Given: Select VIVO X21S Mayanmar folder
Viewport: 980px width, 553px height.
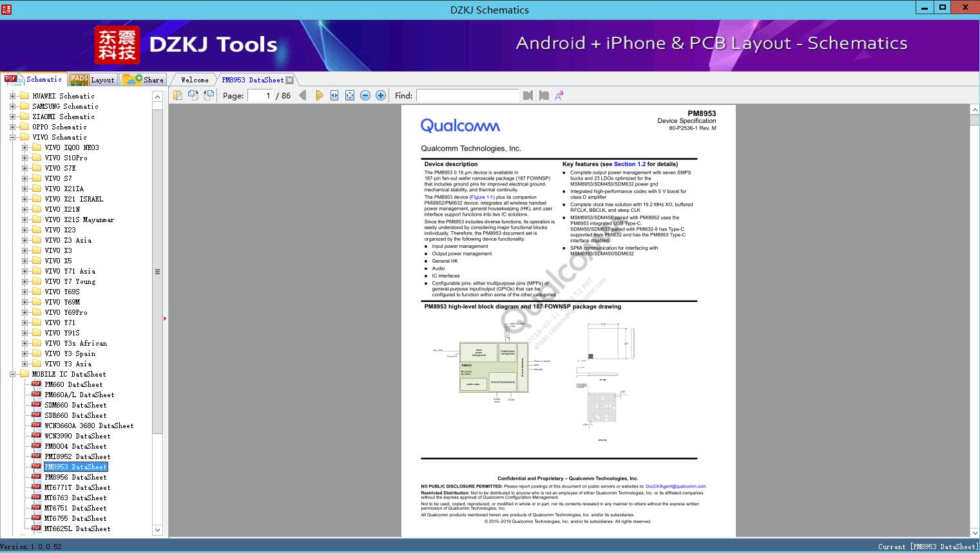Looking at the screenshot, I should click(79, 220).
